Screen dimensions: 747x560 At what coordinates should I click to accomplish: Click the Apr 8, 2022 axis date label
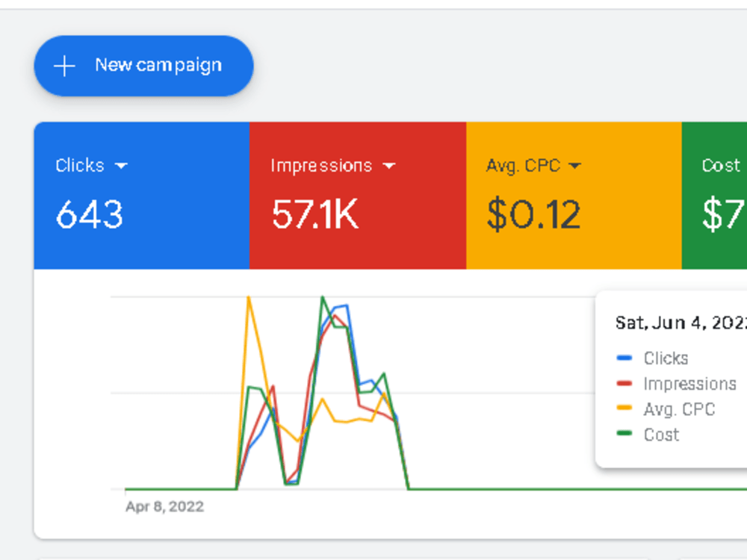(165, 506)
